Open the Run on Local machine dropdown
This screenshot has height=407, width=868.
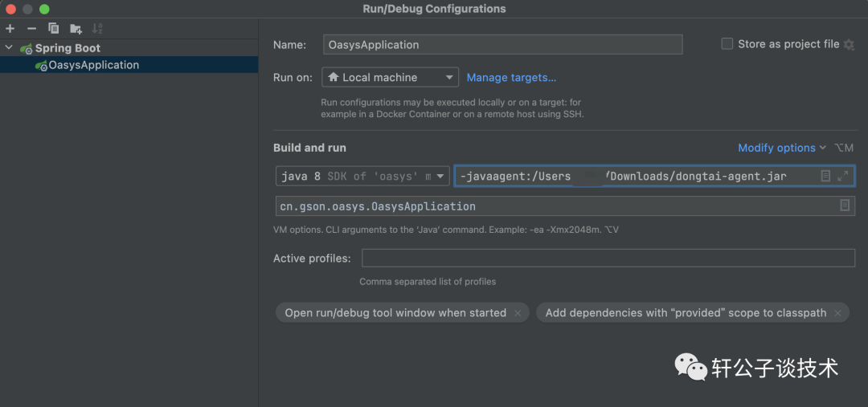pyautogui.click(x=390, y=78)
